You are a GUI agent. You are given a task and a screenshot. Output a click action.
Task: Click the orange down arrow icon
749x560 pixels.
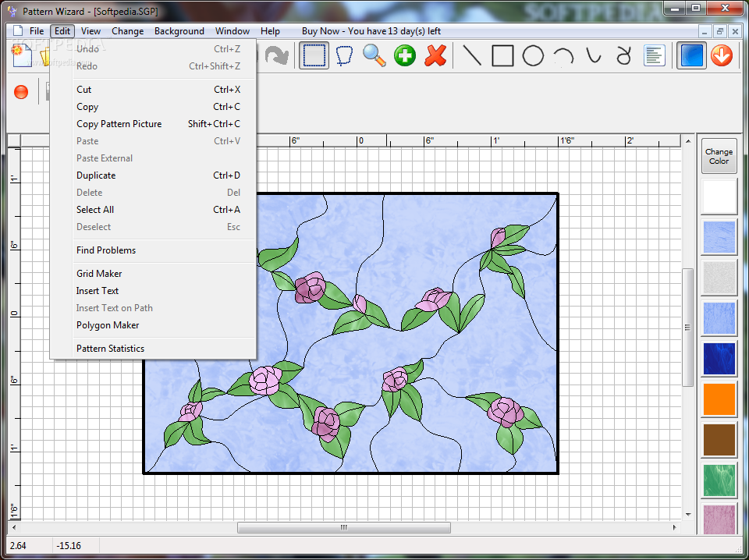click(x=721, y=56)
